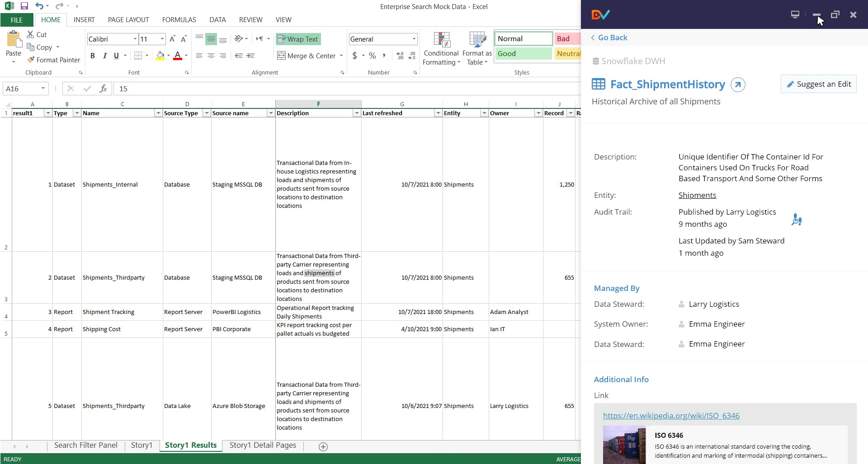Viewport: 868px width, 464px height.
Task: Click formula bar input showing 15
Action: pos(347,89)
